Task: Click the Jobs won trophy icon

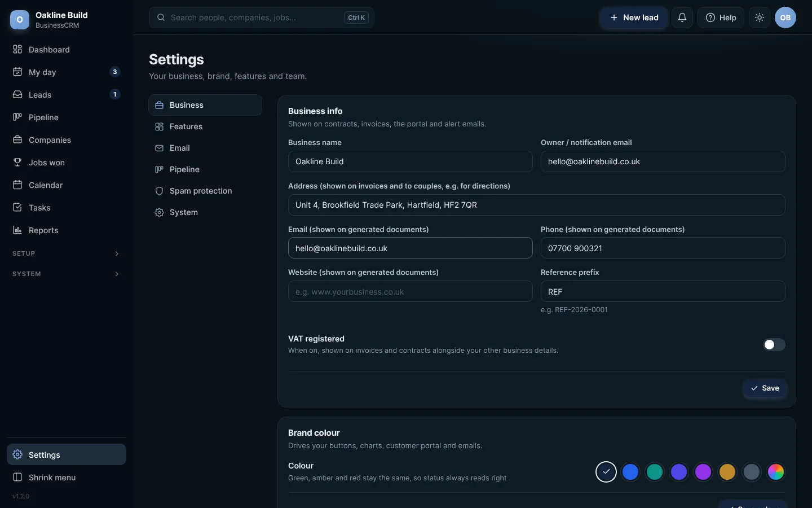Action: point(17,162)
